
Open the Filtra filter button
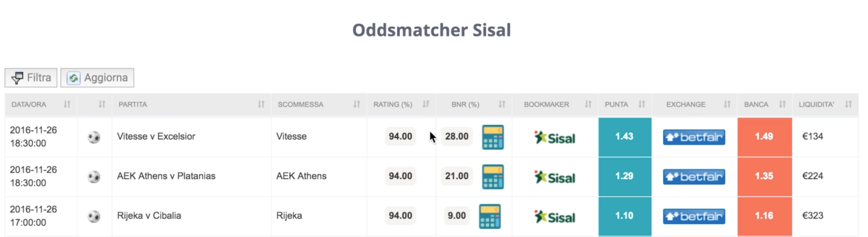click(31, 78)
